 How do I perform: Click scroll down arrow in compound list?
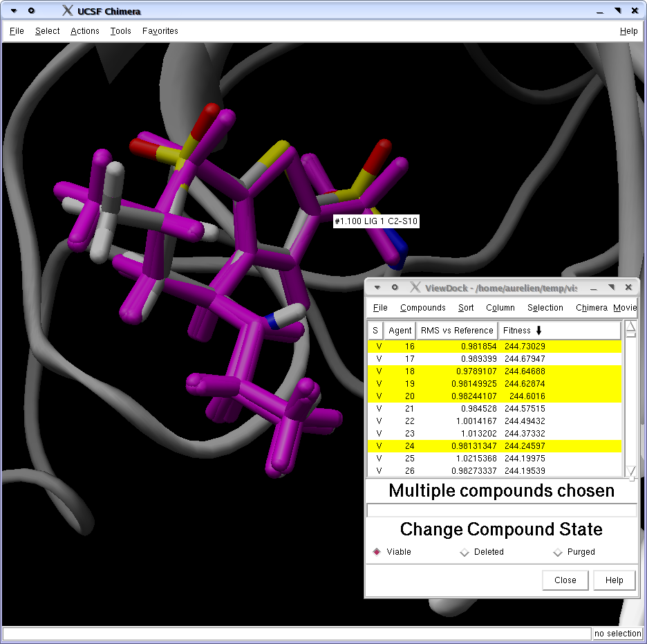click(x=630, y=471)
